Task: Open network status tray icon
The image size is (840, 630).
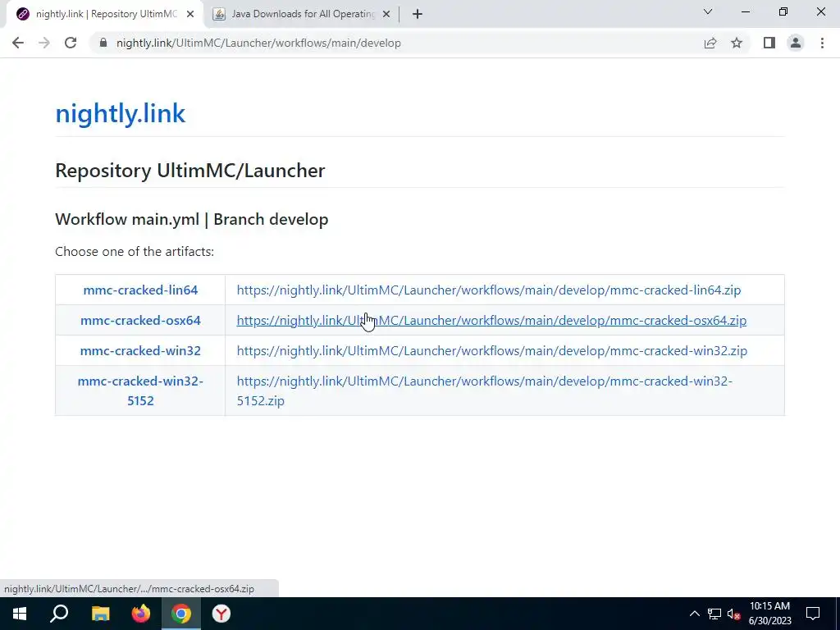Action: pyautogui.click(x=714, y=614)
